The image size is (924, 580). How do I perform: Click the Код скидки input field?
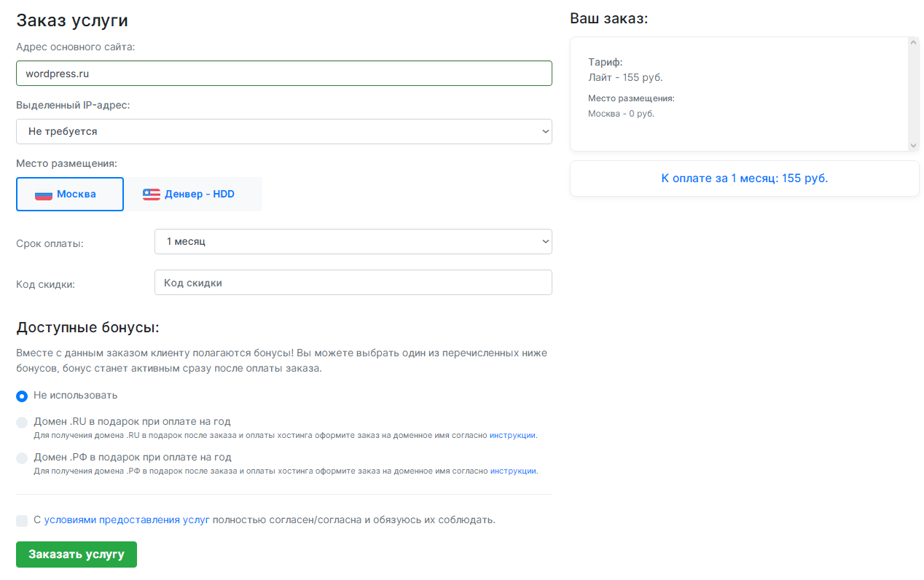point(353,283)
